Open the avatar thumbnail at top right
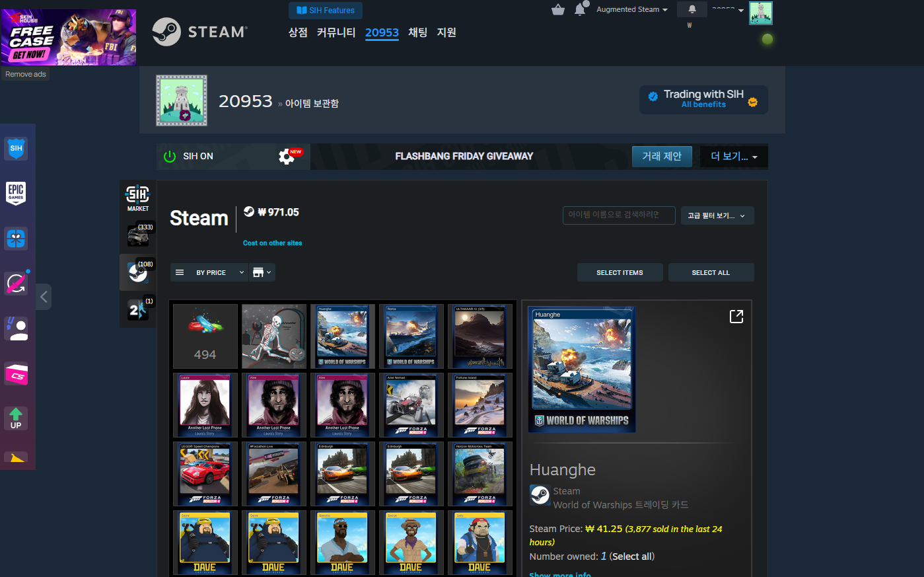 point(761,13)
